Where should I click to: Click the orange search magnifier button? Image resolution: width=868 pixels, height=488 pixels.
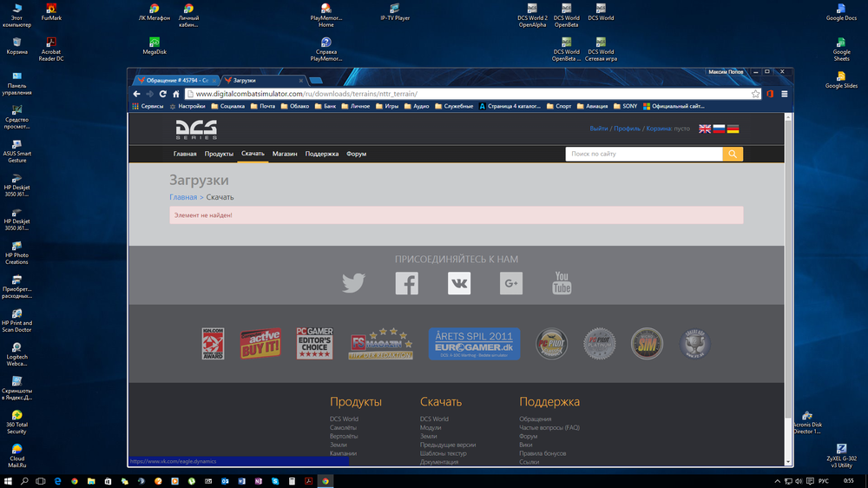(x=733, y=154)
